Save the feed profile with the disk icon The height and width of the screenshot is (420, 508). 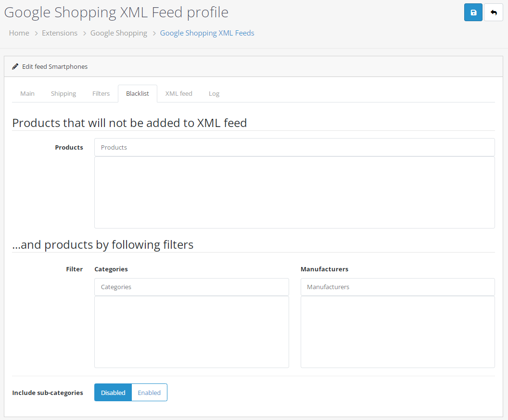click(473, 13)
